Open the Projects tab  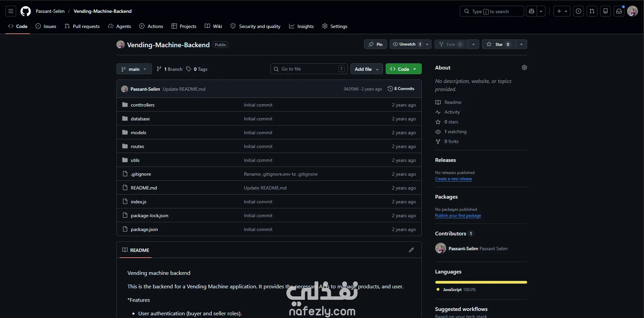(x=184, y=26)
